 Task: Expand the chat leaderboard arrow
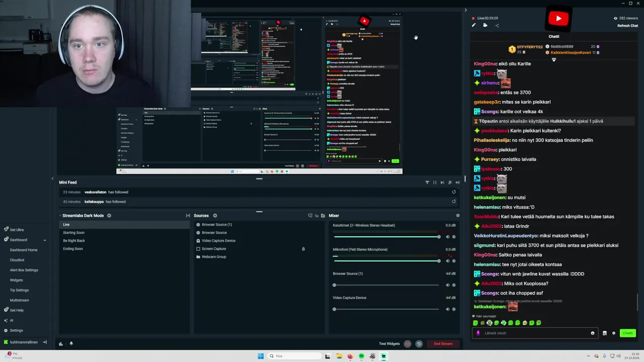pyautogui.click(x=554, y=60)
